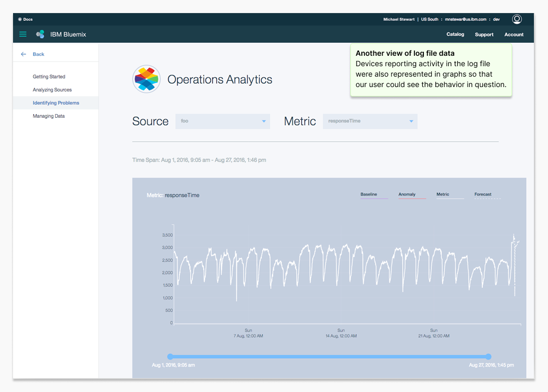The width and height of the screenshot is (548, 392).
Task: Click the user avatar profile icon
Action: click(x=517, y=19)
